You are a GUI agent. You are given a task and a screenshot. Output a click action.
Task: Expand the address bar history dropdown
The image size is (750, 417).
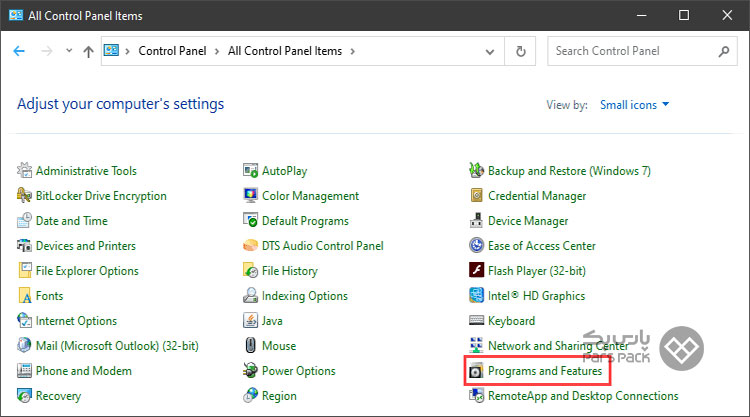click(x=490, y=51)
